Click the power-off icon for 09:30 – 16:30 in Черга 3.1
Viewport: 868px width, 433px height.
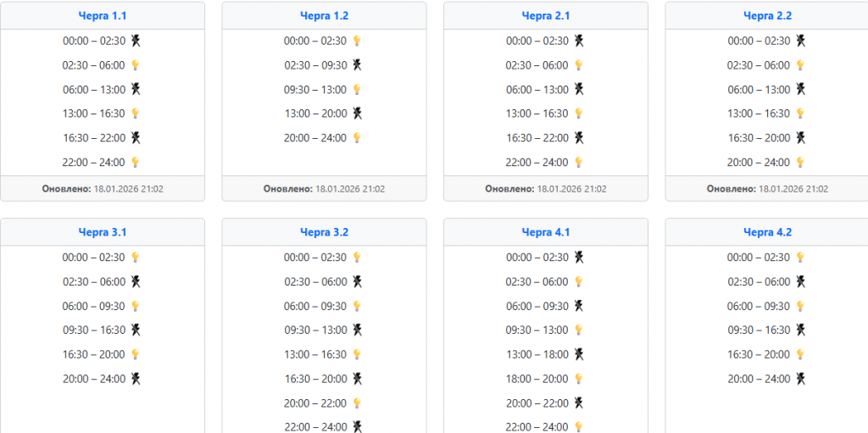(135, 330)
